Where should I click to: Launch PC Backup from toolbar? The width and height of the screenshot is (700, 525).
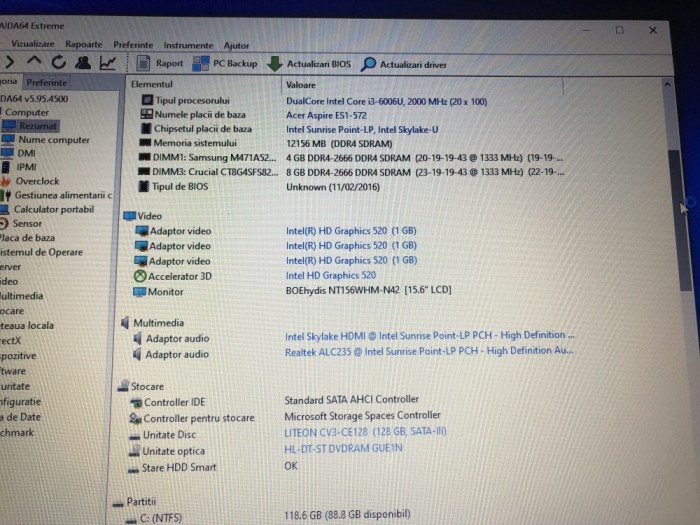pos(225,63)
